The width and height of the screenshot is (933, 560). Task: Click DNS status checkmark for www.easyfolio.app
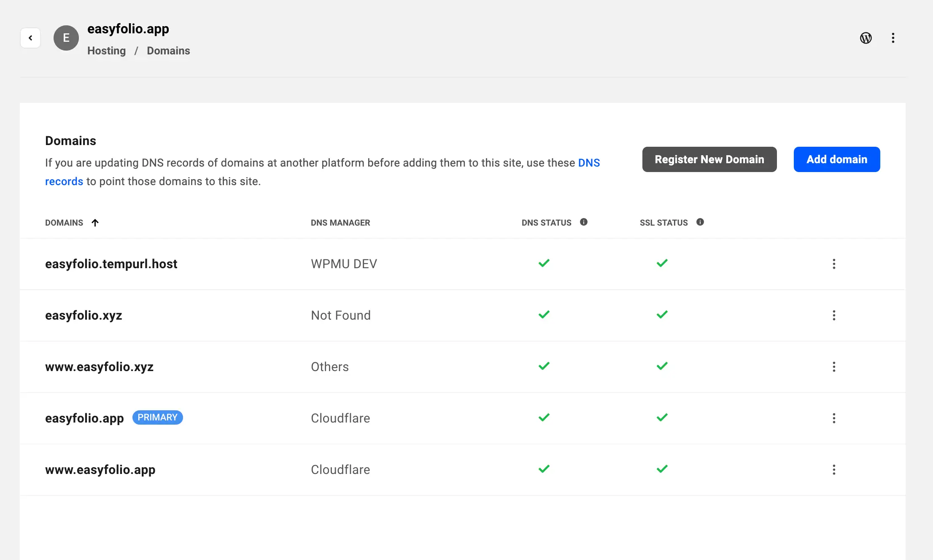coord(544,469)
